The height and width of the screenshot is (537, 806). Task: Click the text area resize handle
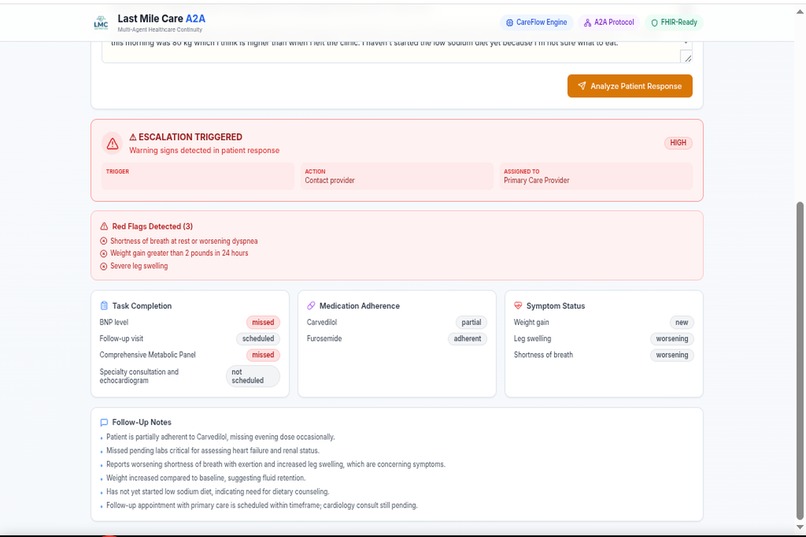(687, 58)
